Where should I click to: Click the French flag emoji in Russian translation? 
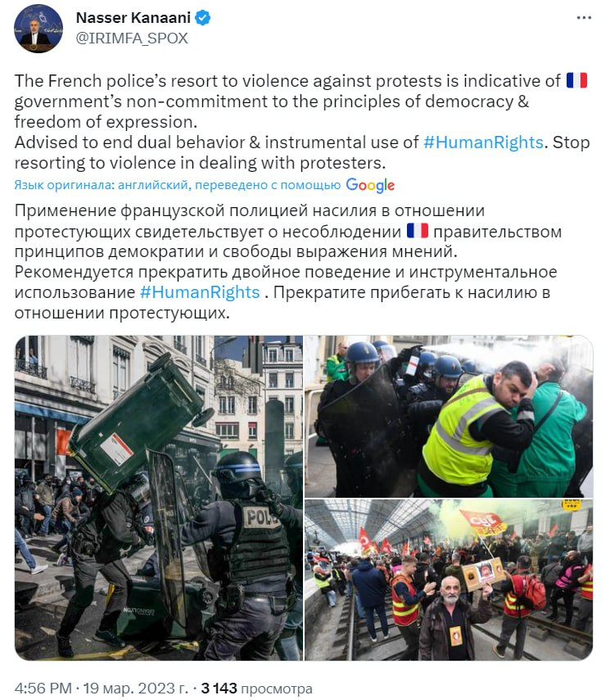(x=418, y=231)
